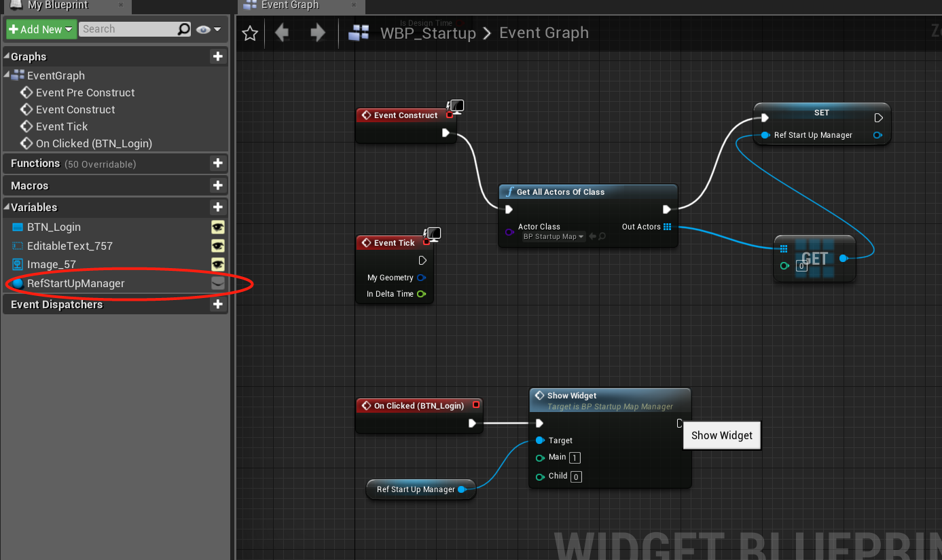Click the Image_57 variable type icon
The width and height of the screenshot is (942, 560).
point(16,264)
